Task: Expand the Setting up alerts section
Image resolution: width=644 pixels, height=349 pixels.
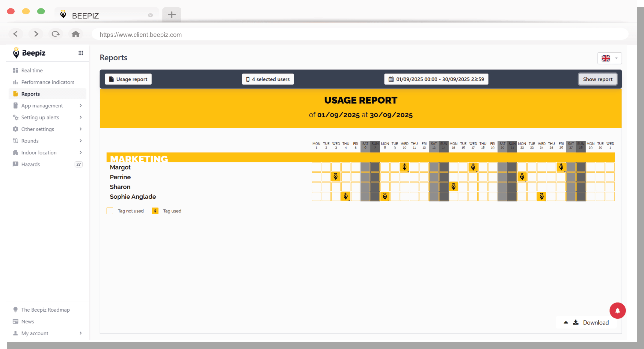Action: coord(40,117)
